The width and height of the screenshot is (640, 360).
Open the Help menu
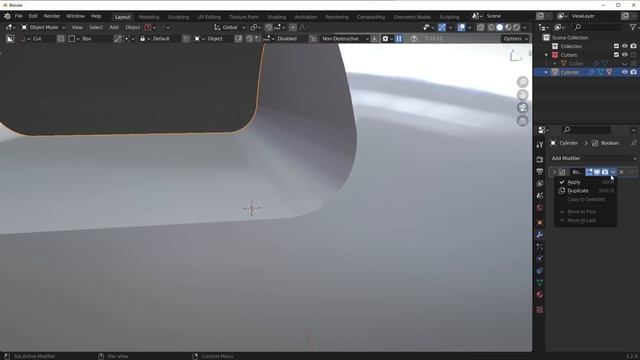pyautogui.click(x=96, y=16)
